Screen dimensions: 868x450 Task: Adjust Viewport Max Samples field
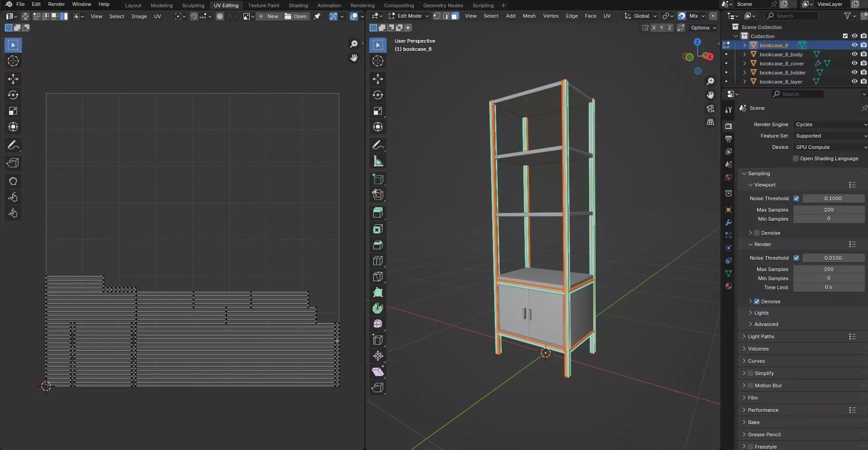[x=828, y=210]
